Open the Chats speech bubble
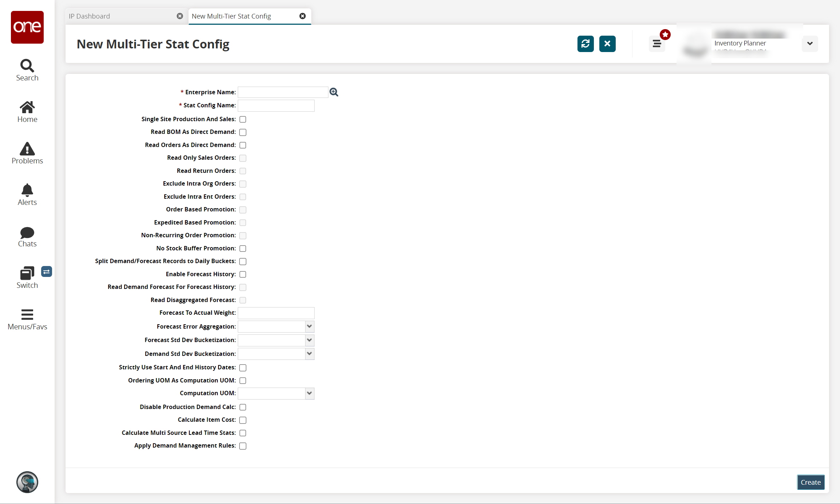The image size is (840, 504). [x=27, y=237]
